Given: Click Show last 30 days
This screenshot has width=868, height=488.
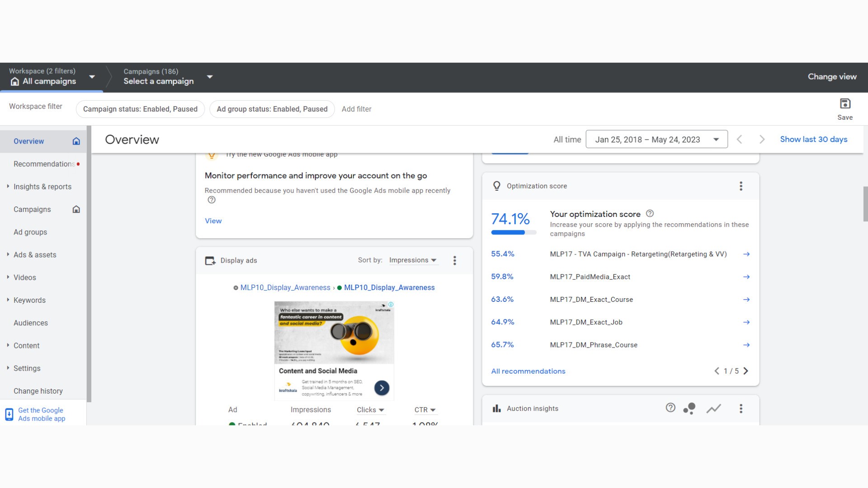Looking at the screenshot, I should (813, 139).
